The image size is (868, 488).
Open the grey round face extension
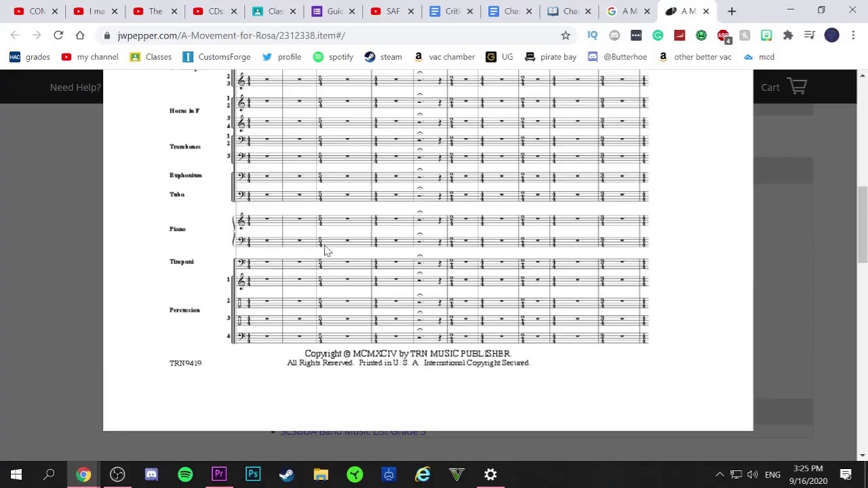click(x=614, y=35)
